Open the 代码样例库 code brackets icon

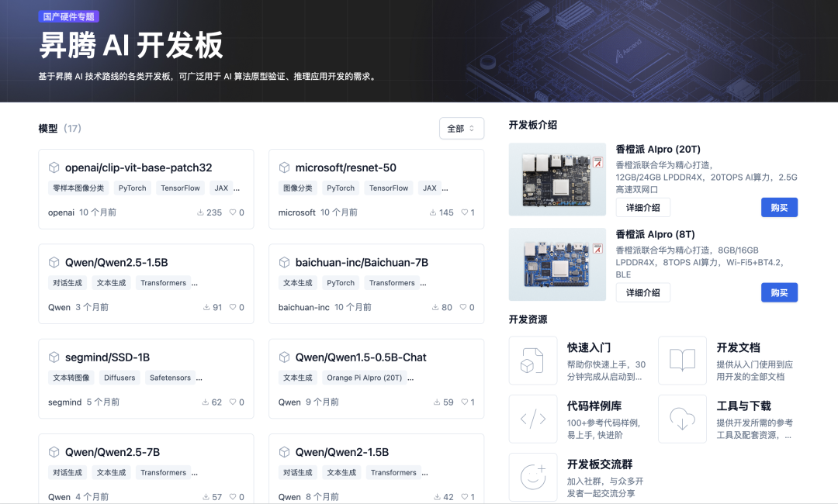tap(533, 419)
